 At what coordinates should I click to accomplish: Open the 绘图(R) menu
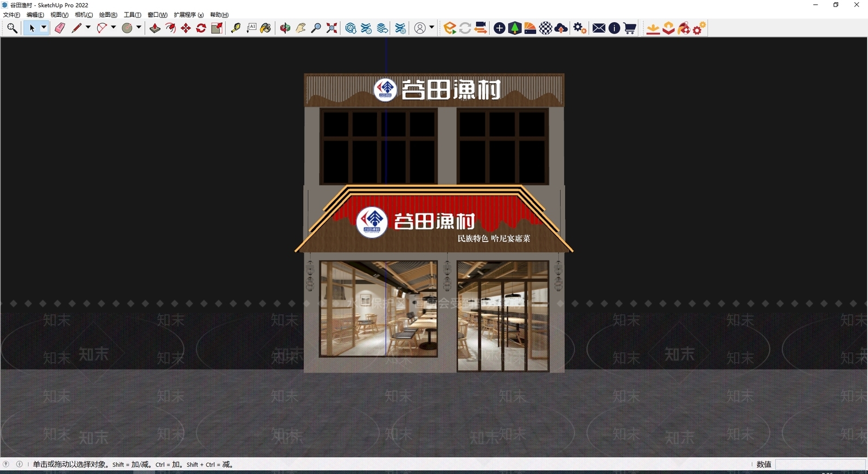point(108,15)
